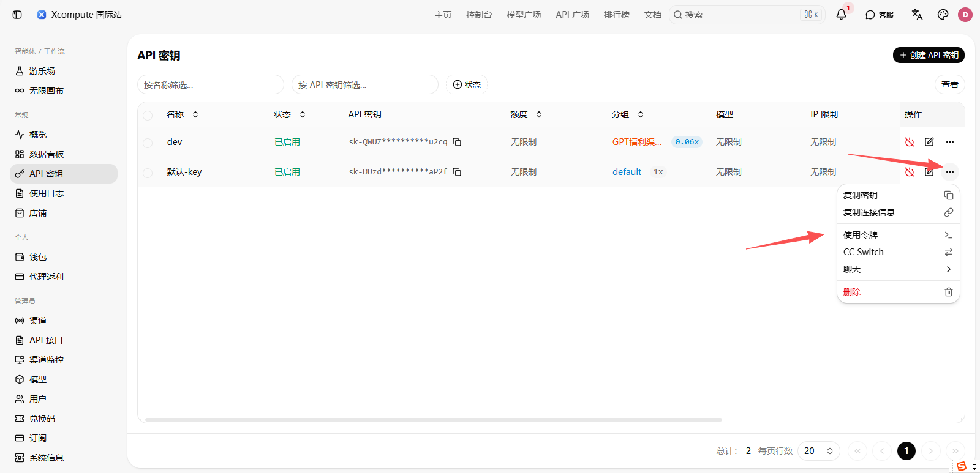The width and height of the screenshot is (980, 473).
Task: Open 代理返利 rebate page
Action: 64,277
